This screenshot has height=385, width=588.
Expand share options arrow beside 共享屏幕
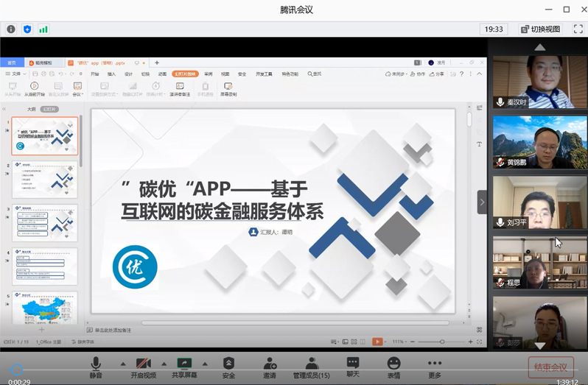[x=203, y=363]
